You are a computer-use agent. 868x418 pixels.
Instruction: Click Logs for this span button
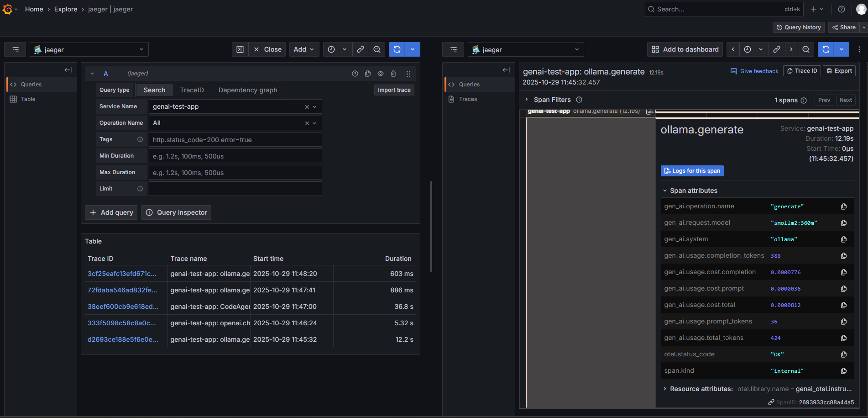(692, 171)
